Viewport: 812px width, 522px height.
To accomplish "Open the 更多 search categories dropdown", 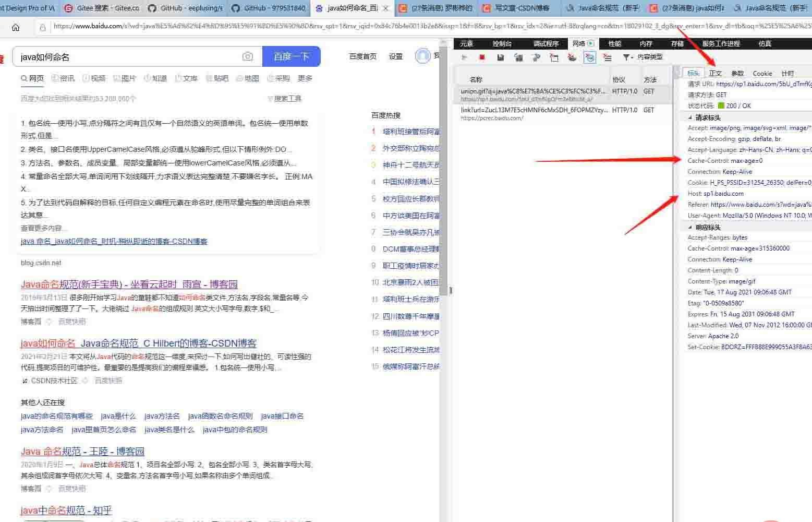I will [305, 78].
